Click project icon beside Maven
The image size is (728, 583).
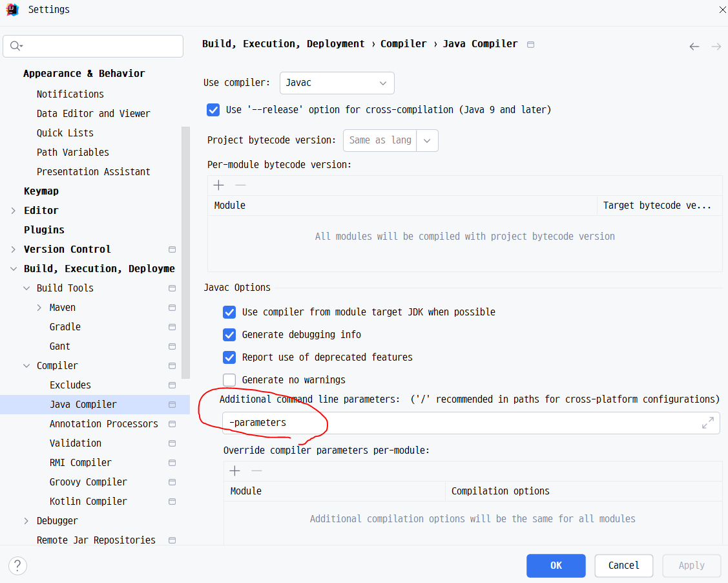tap(172, 308)
